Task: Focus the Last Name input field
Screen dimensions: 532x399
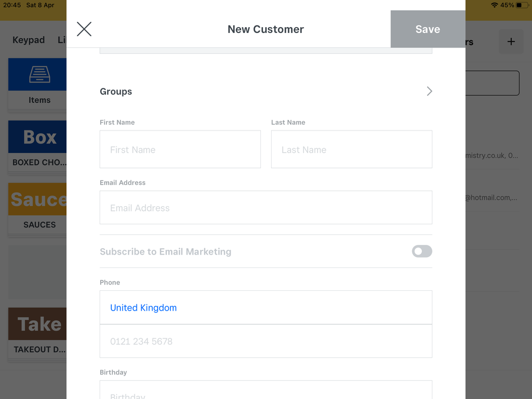Action: point(351,150)
